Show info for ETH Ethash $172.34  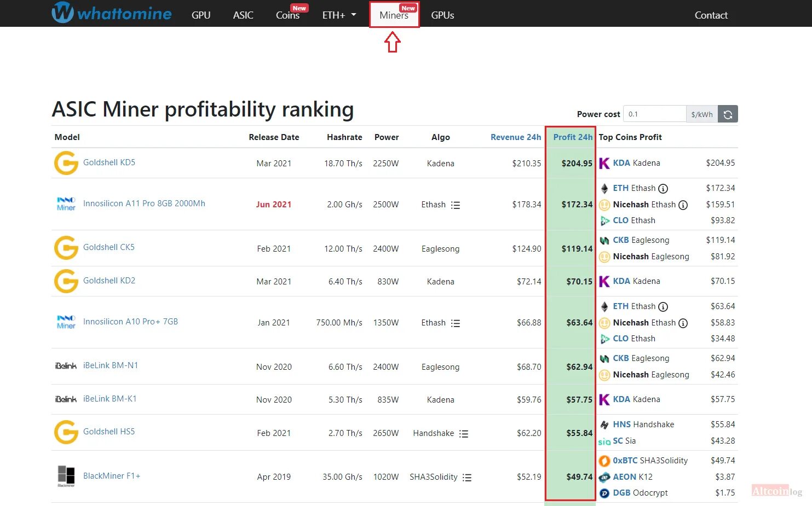[663, 189]
